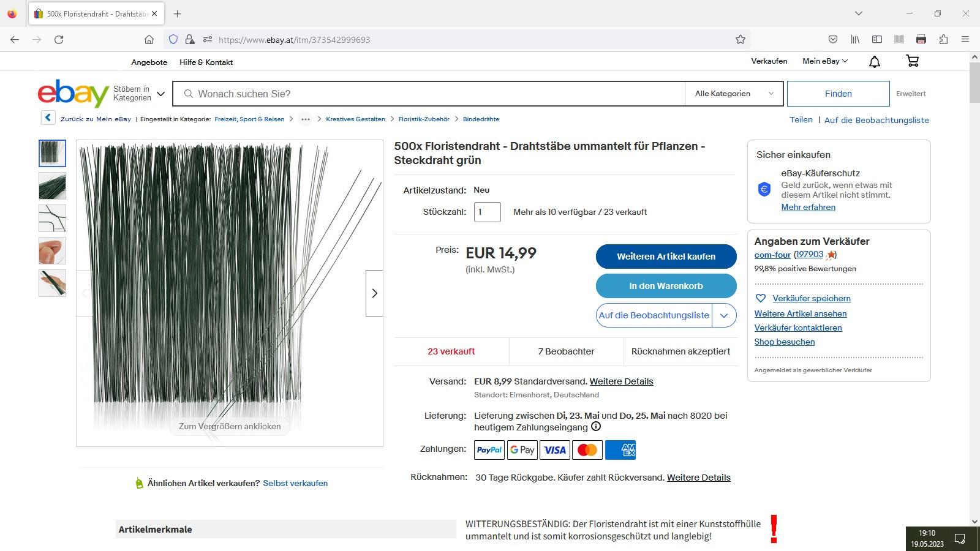The image size is (980, 551).
Task: Click the notifications bell icon
Action: tap(875, 61)
